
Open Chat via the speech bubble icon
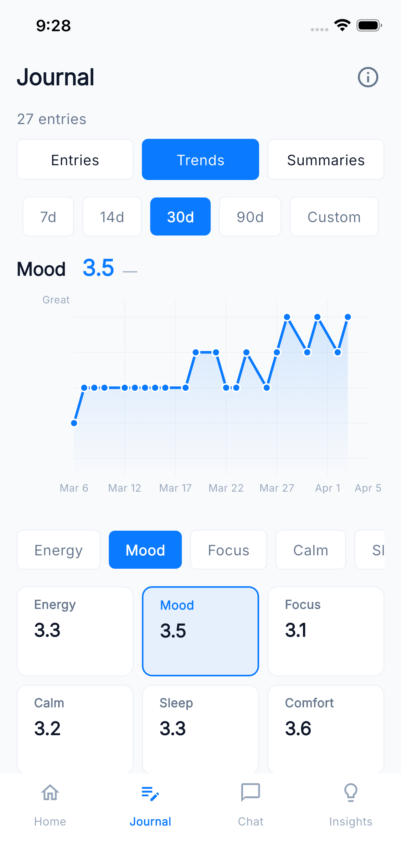click(x=250, y=793)
